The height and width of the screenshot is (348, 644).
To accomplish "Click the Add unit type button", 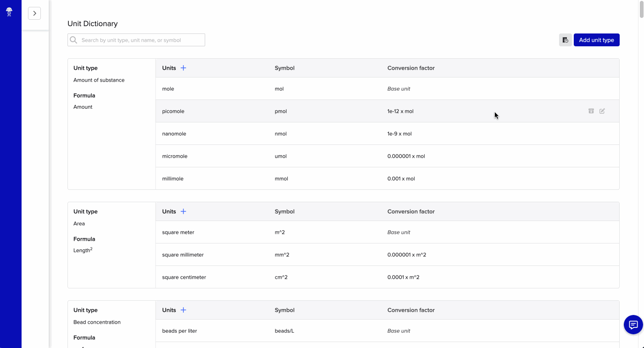I will pos(596,40).
